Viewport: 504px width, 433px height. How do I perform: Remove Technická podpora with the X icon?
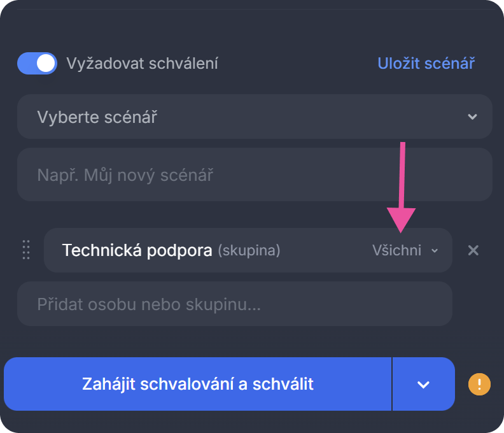473,250
